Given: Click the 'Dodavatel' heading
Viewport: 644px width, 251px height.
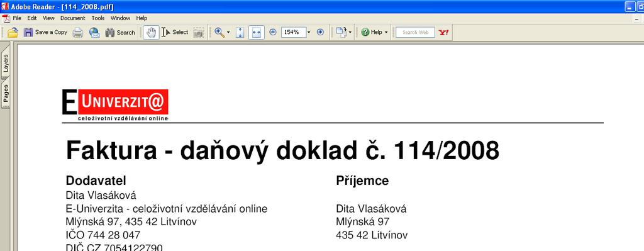Looking at the screenshot, I should click(x=96, y=181).
